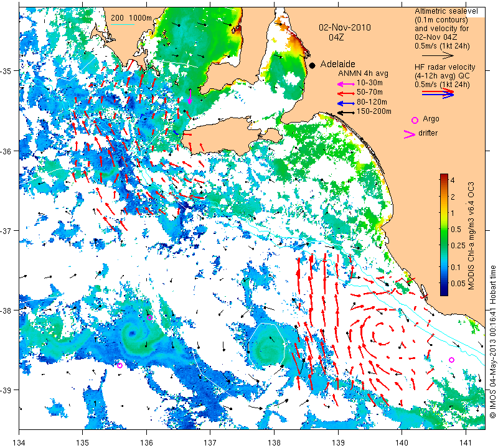Screen dimensions: 498x448
Task: Click the magenta Argo circle legend symbol
Action: tap(415, 120)
